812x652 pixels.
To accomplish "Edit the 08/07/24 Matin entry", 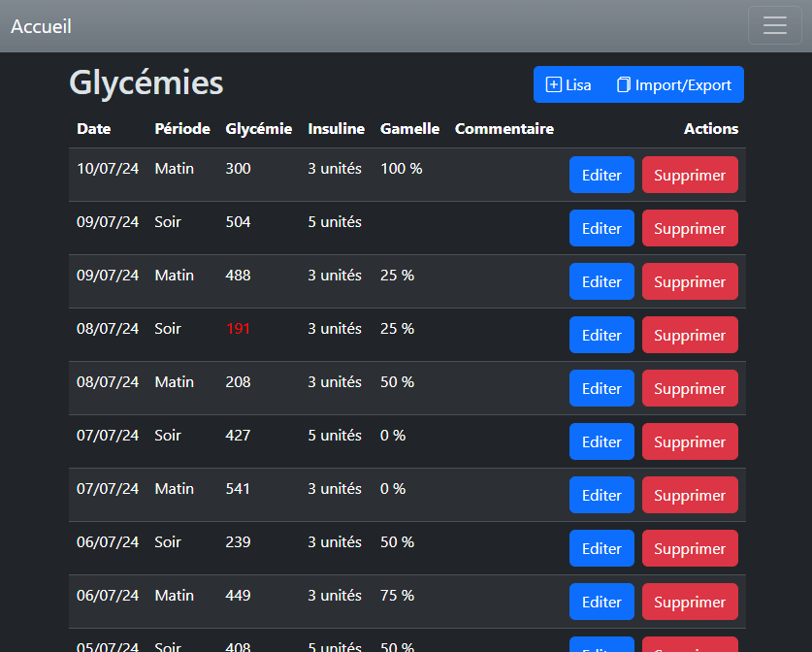I will pos(601,388).
